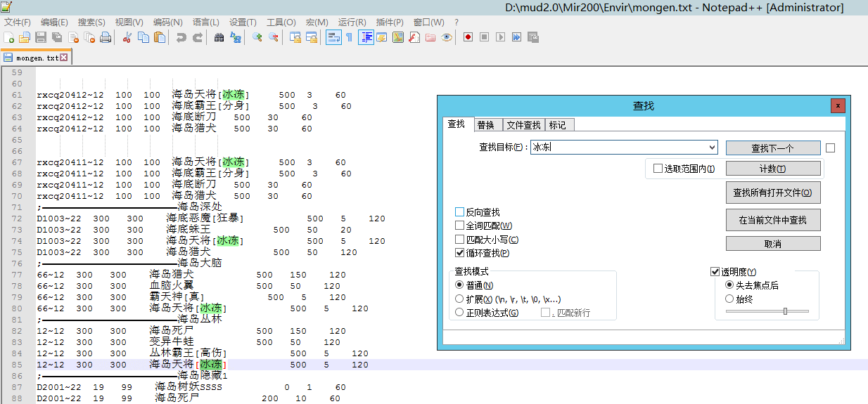This screenshot has height=404, width=868.
Task: Click the transparency slider handle
Action: coord(785,311)
